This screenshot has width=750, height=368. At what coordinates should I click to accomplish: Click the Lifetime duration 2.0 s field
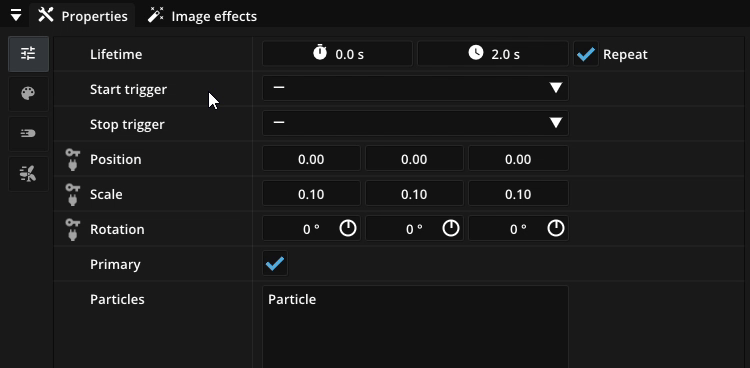tap(493, 54)
